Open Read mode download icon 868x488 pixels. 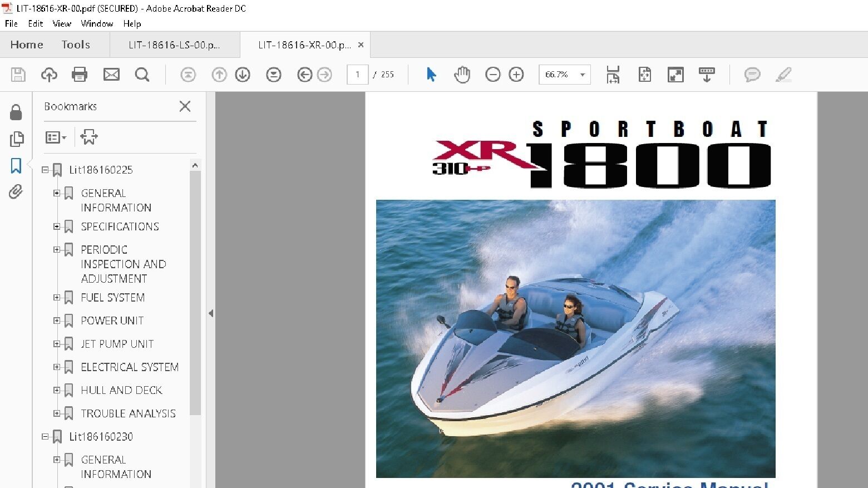click(x=707, y=75)
